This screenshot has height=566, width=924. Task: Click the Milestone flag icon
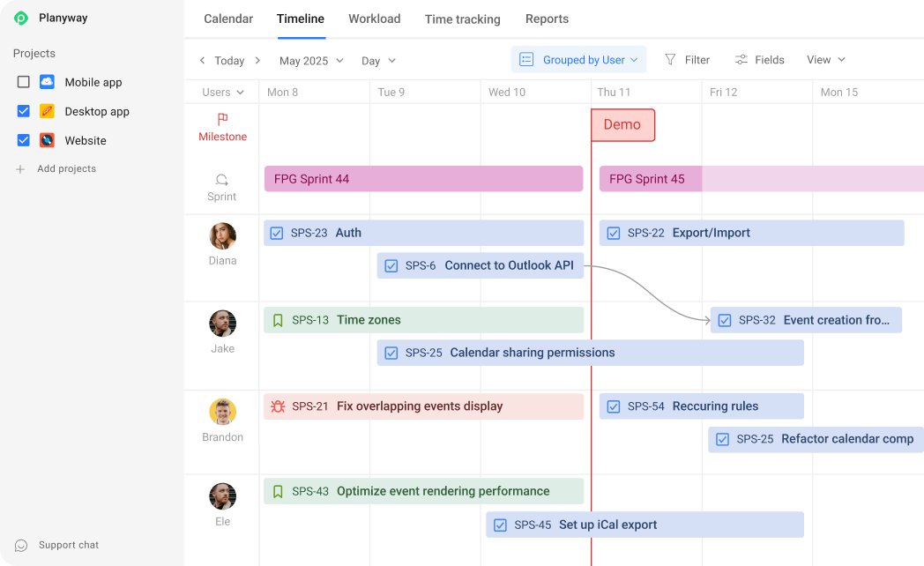pyautogui.click(x=220, y=117)
